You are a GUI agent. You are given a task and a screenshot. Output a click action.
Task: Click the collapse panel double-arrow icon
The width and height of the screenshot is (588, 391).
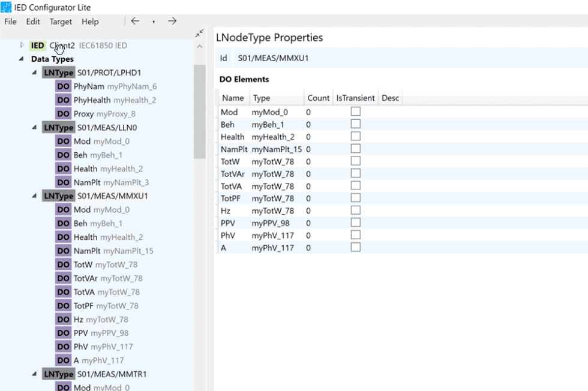199,33
